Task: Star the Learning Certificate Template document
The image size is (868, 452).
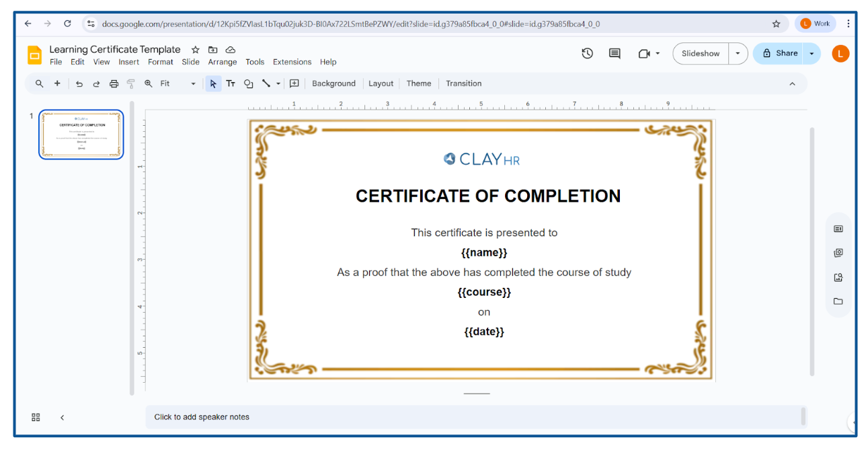Action: (x=196, y=50)
